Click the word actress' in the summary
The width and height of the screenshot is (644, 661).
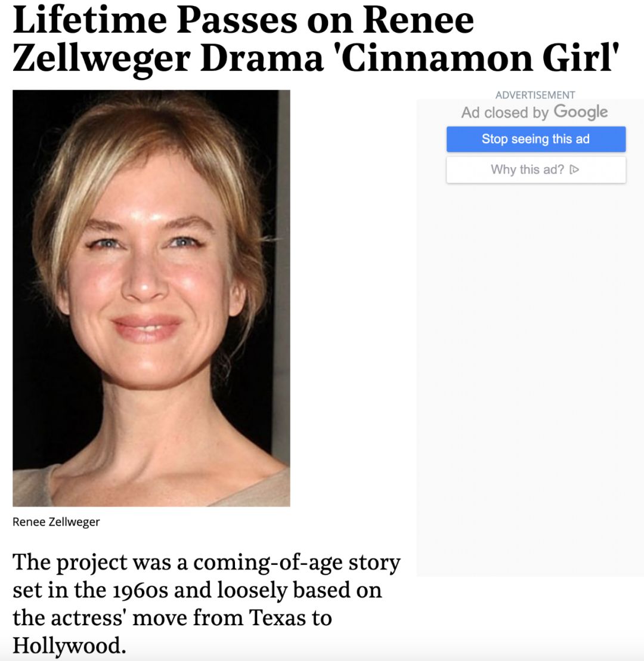point(89,617)
